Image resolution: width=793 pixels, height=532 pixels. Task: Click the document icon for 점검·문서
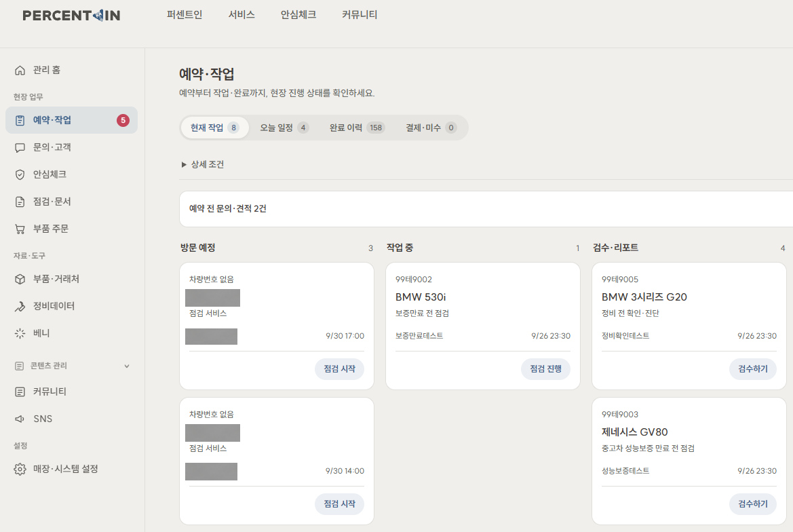pos(20,202)
